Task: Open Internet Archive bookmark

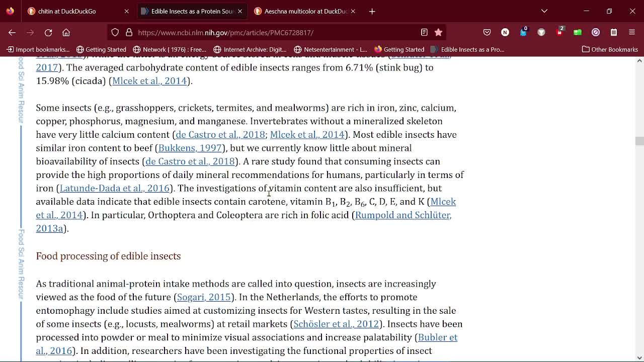Action: coord(250,49)
